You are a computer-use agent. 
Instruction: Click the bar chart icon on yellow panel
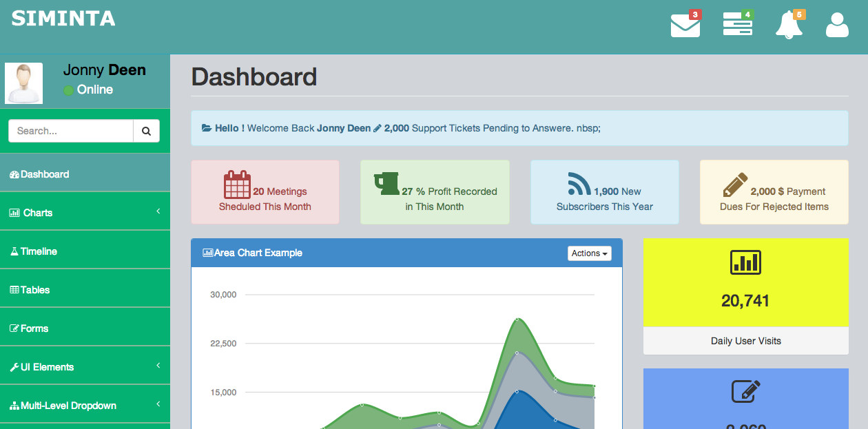click(x=745, y=262)
